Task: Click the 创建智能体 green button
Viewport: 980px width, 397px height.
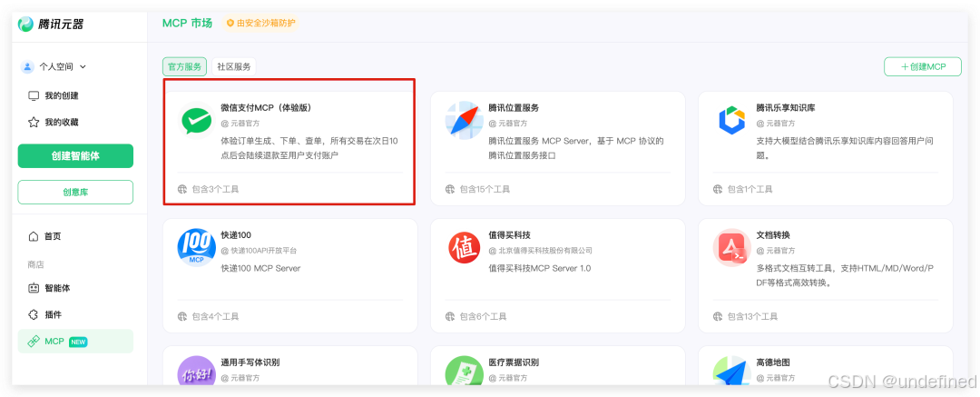Action: point(75,156)
